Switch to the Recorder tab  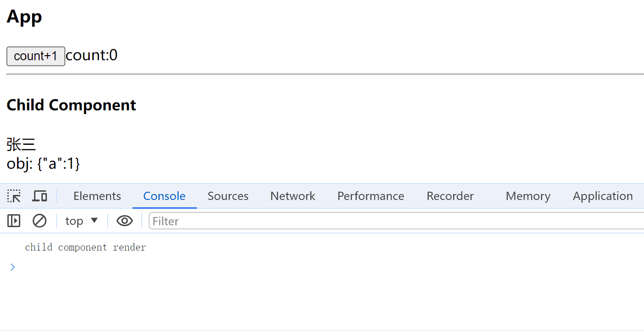click(450, 196)
